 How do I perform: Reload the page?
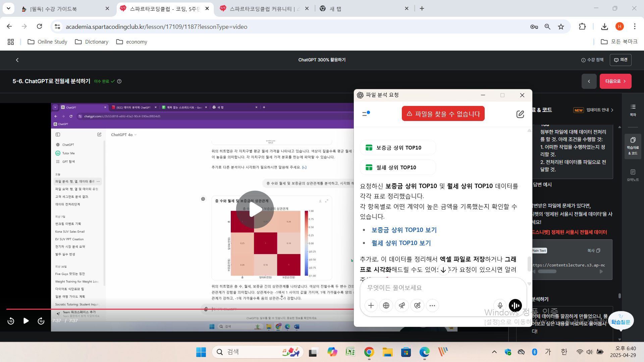40,26
